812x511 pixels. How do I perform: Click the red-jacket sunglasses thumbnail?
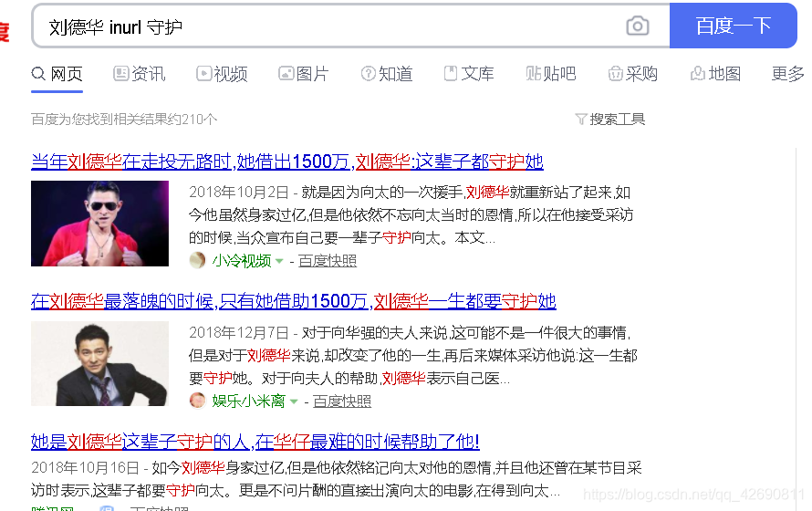100,224
